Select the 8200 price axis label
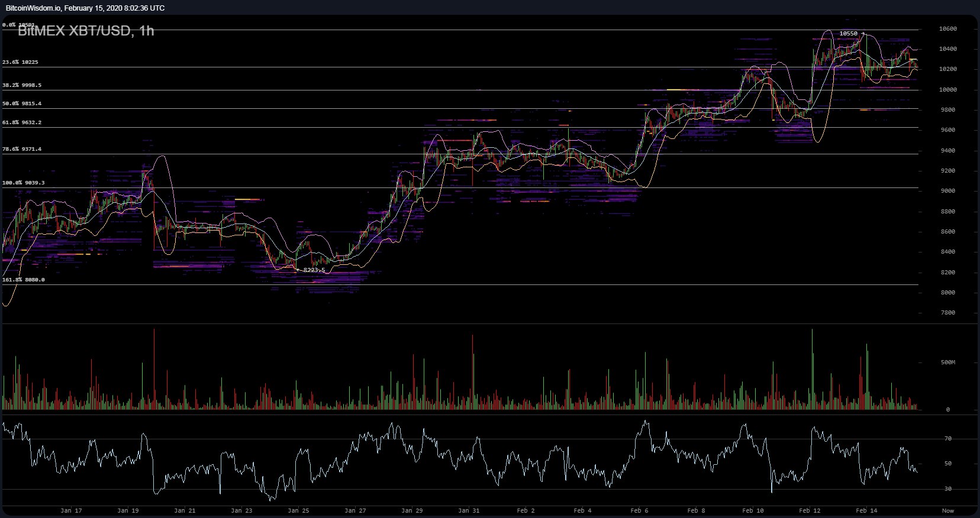The height and width of the screenshot is (518, 980). tap(948, 273)
